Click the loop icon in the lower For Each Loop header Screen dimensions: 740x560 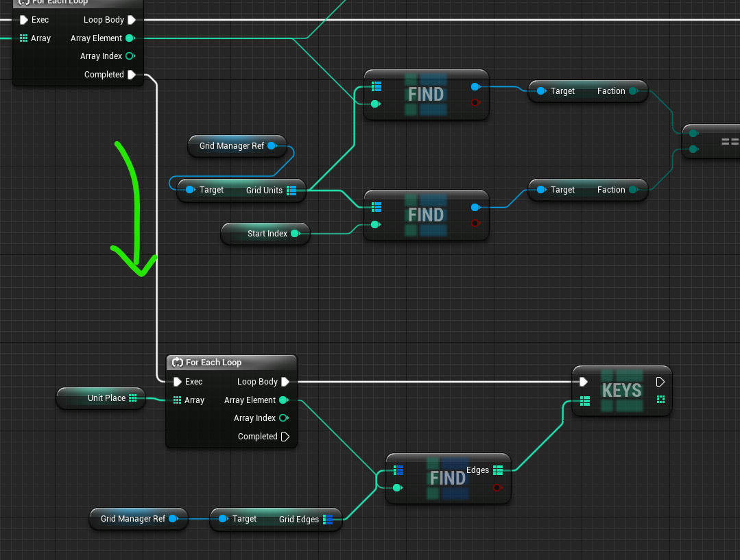(178, 363)
